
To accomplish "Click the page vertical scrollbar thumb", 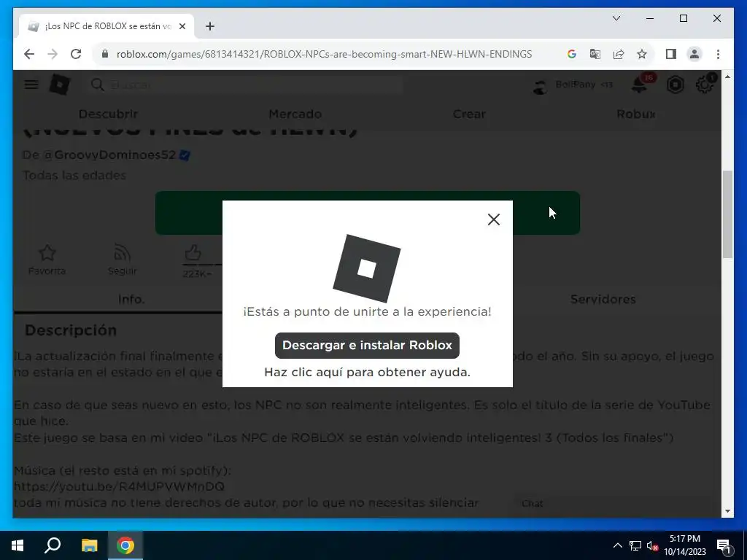I will (727, 214).
